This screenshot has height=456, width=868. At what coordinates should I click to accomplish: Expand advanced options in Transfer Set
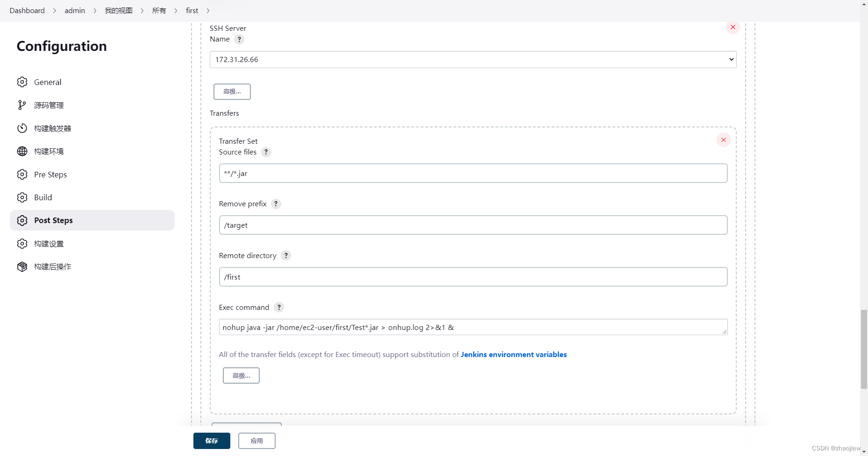click(241, 376)
